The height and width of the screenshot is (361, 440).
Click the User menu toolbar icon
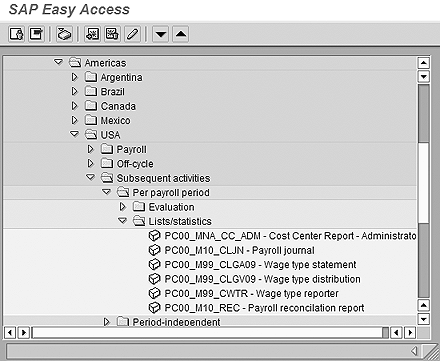click(16, 34)
